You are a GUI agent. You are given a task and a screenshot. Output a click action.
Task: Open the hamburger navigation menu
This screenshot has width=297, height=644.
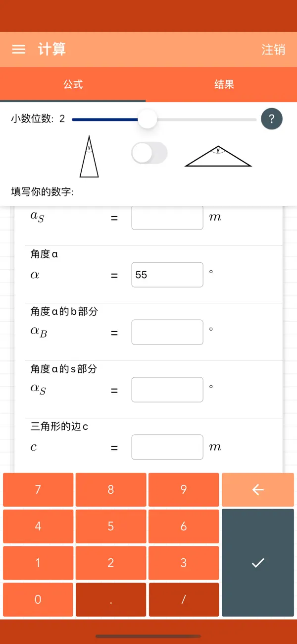(x=18, y=49)
